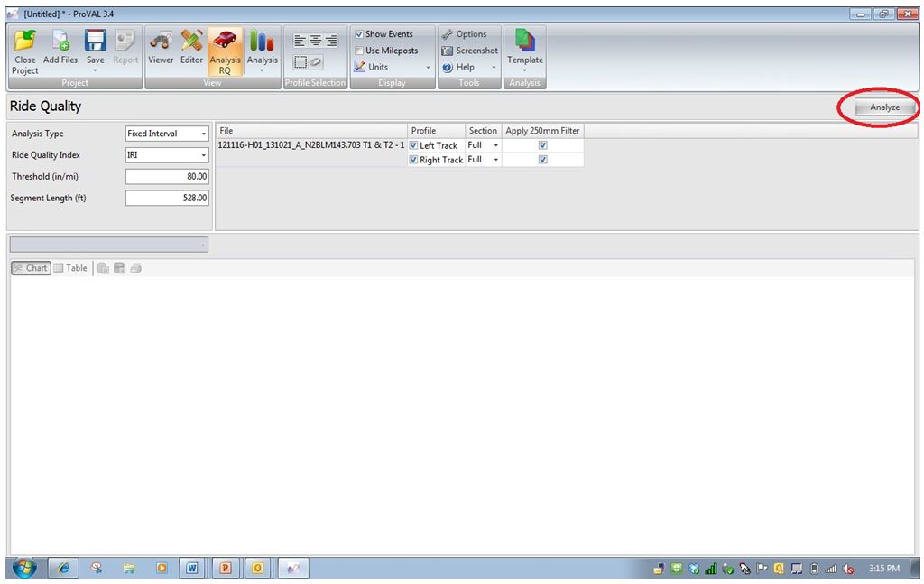Viewport: 924px width, 584px height.
Task: Click the empty selector below the settings panel
Action: pos(109,245)
